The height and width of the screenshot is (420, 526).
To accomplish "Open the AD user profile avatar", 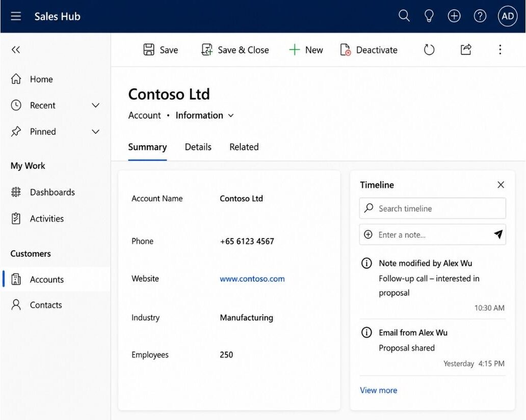I will (508, 16).
